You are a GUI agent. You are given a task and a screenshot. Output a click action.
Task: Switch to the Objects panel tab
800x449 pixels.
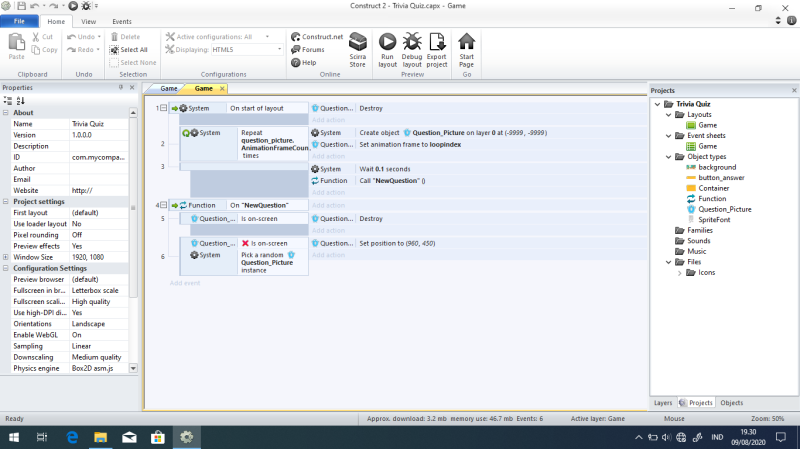(732, 403)
